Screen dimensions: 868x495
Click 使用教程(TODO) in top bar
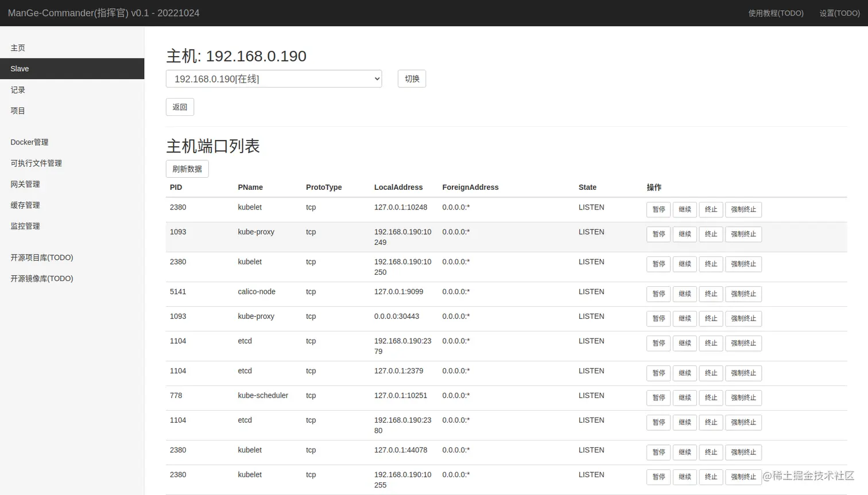tap(776, 13)
